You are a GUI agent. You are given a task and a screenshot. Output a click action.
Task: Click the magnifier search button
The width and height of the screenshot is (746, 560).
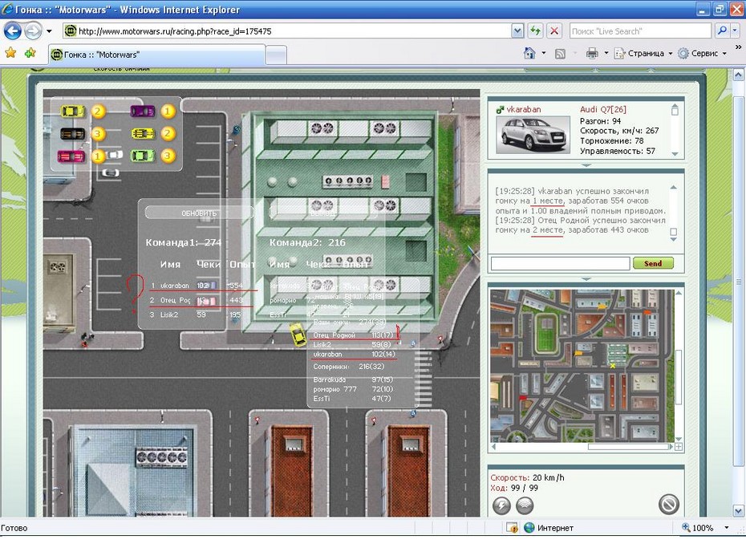pos(722,31)
